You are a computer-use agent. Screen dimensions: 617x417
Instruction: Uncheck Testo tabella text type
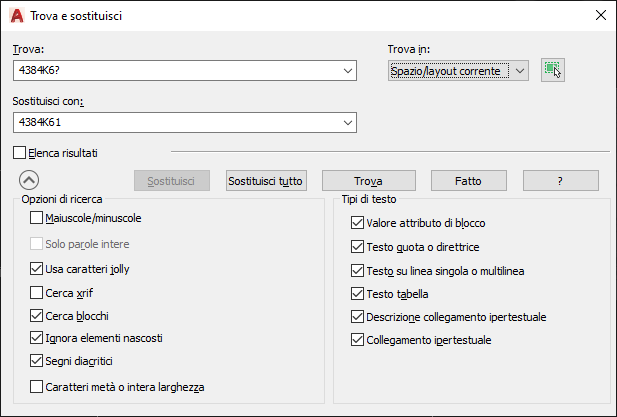(x=358, y=294)
